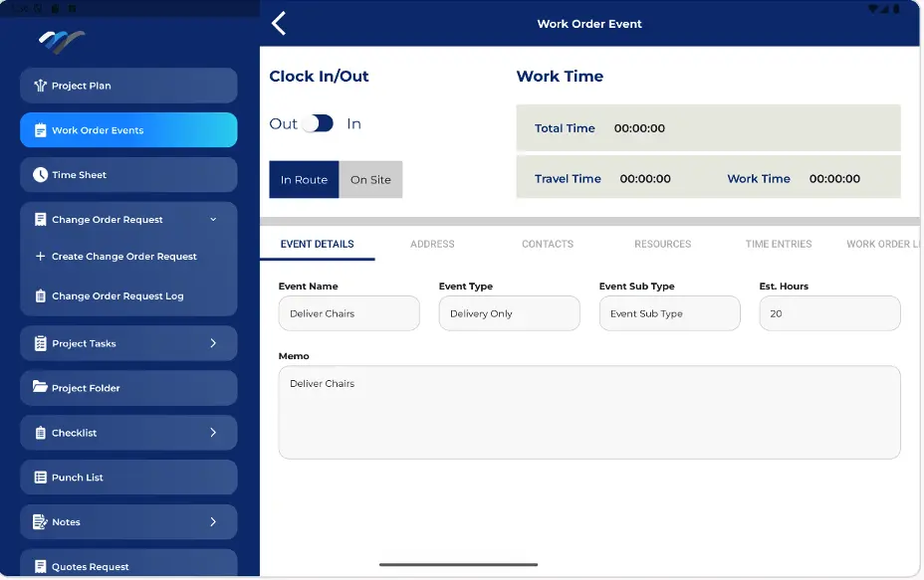924x580 pixels.
Task: Select the In Route status
Action: [x=304, y=180]
